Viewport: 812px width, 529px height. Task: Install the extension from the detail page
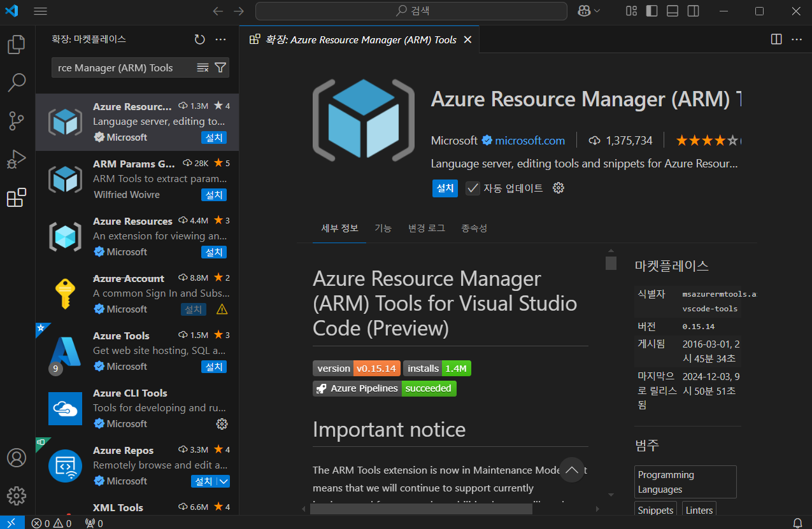click(445, 188)
